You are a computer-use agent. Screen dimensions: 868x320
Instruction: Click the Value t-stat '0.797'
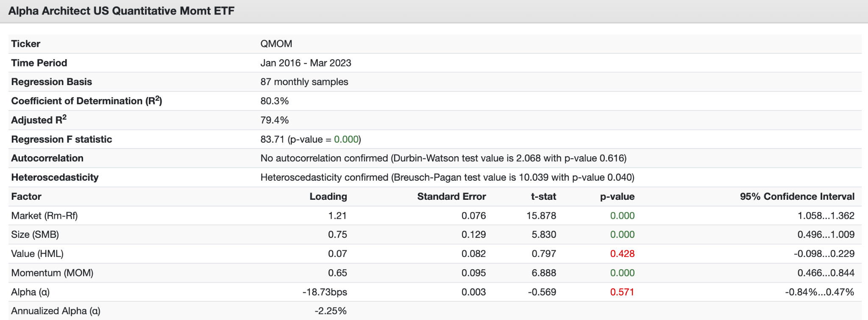coord(544,254)
